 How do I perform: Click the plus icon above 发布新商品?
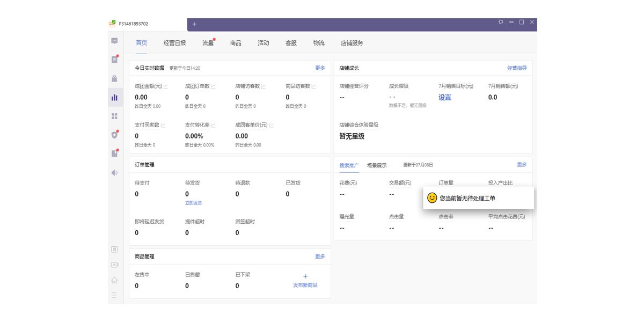pos(305,276)
